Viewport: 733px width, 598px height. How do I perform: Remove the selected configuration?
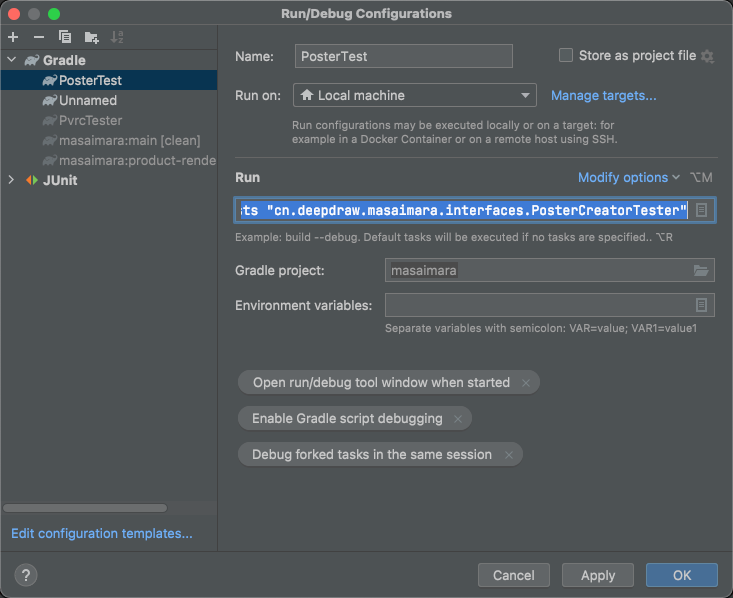pyautogui.click(x=39, y=37)
